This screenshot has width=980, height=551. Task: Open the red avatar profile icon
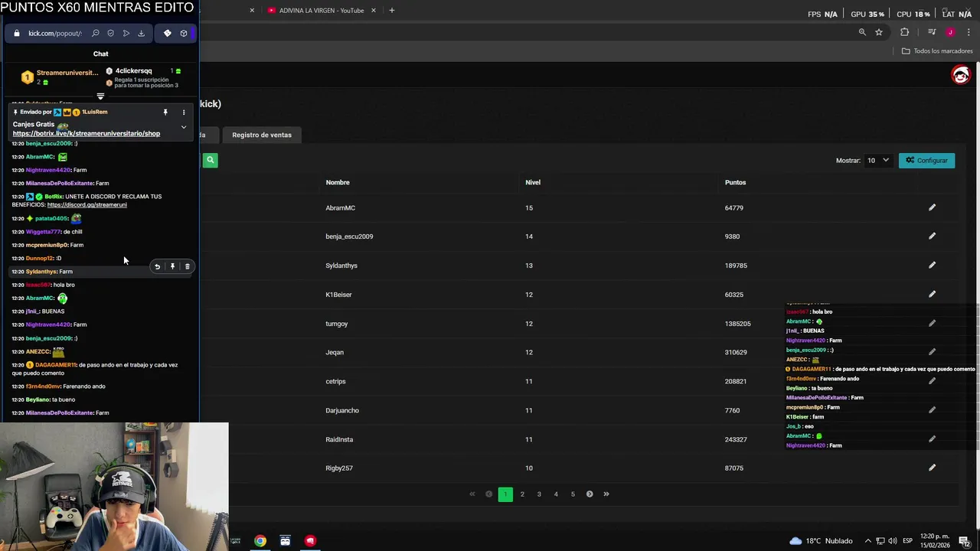point(960,75)
